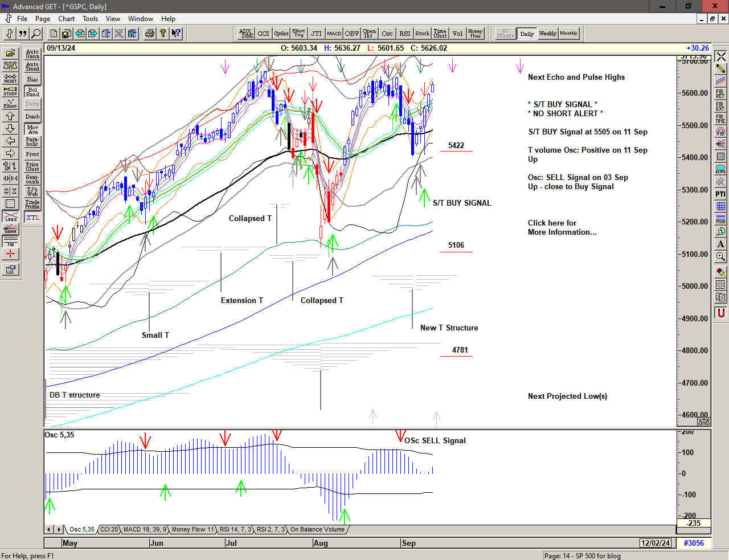Toggle the XTL indicator button

click(x=32, y=218)
